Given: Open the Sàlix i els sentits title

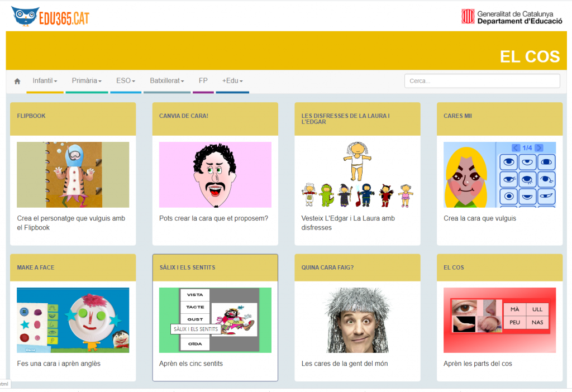Looking at the screenshot, I should tap(187, 267).
